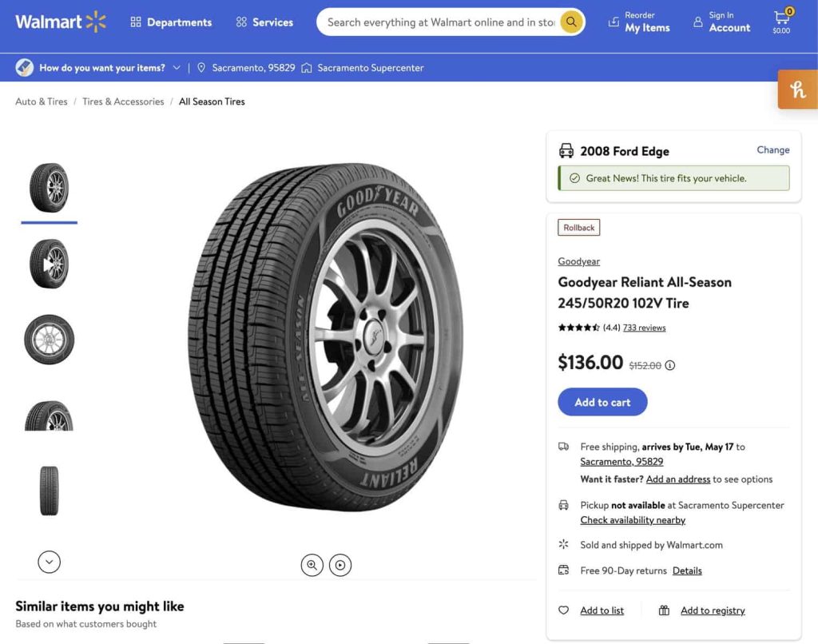Click the zoom-in icon below the tire image
Image resolution: width=818 pixels, height=644 pixels.
coord(312,565)
